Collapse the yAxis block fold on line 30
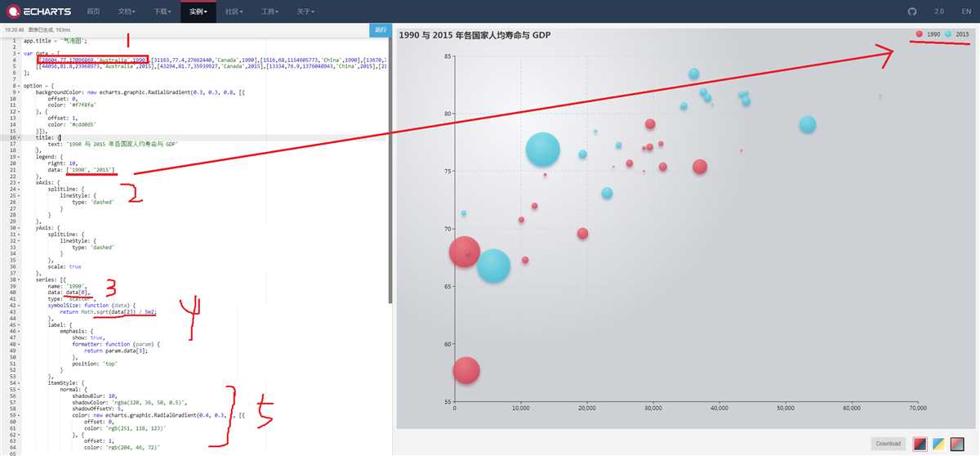 [x=20, y=228]
